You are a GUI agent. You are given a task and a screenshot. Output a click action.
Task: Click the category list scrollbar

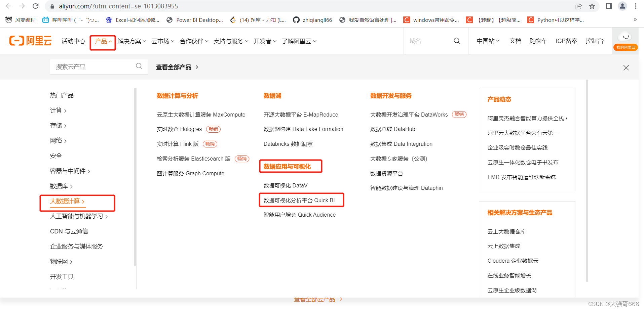pos(135,177)
